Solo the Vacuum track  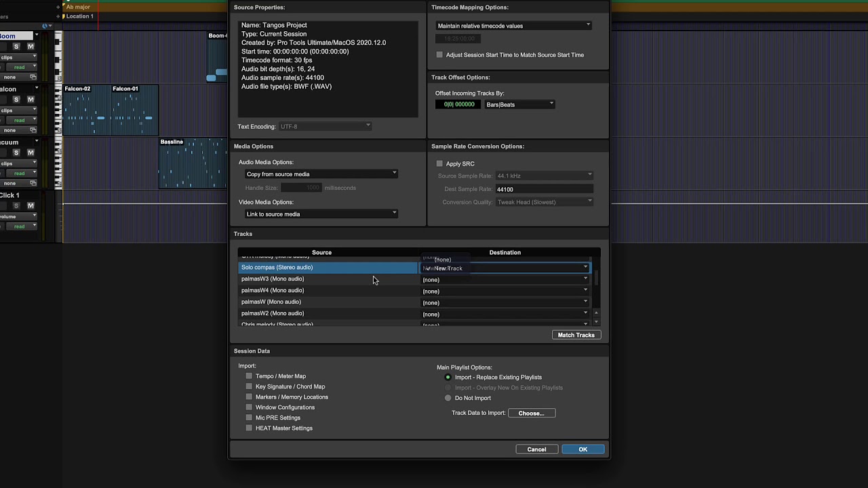point(16,152)
